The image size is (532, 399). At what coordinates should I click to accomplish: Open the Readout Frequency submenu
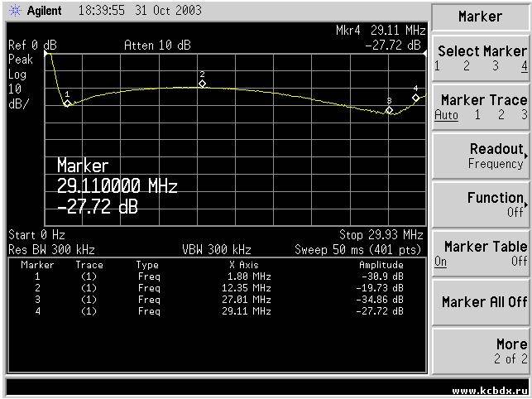coord(481,156)
